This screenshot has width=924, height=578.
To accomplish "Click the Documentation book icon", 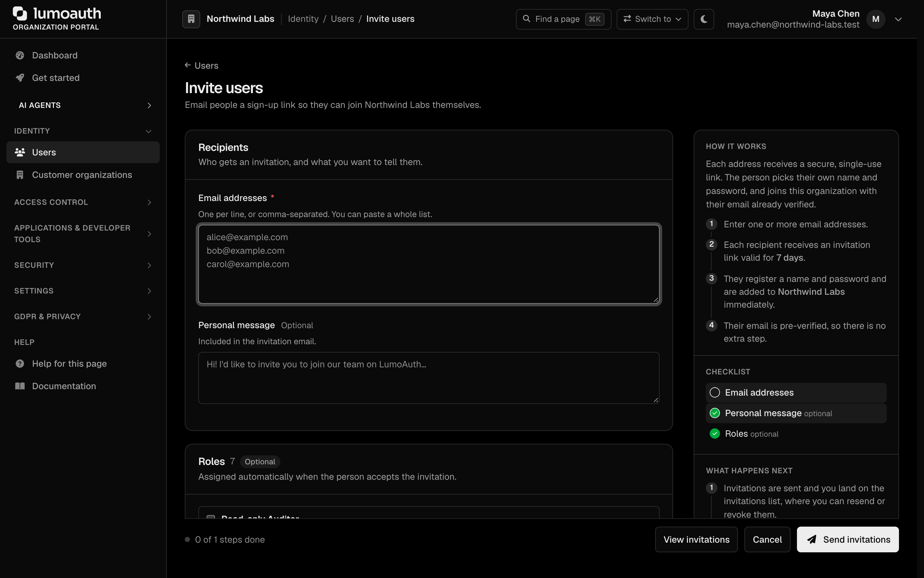I will 20,386.
